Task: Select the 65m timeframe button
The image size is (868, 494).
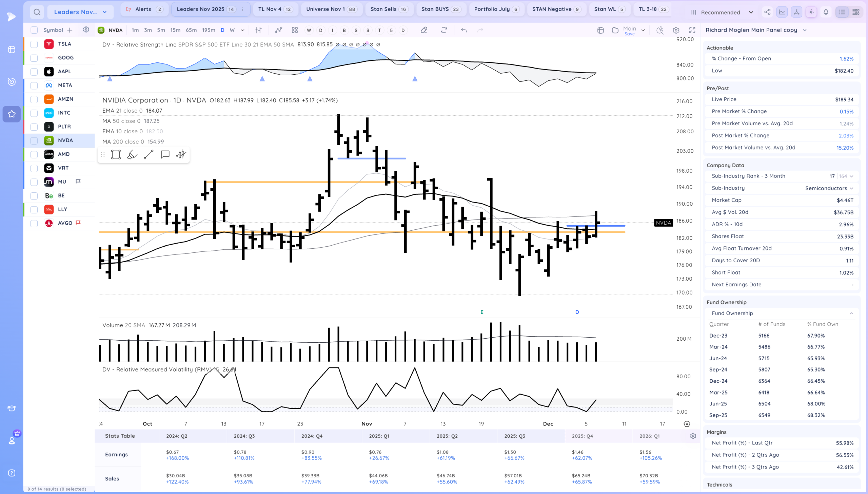Action: click(x=191, y=30)
